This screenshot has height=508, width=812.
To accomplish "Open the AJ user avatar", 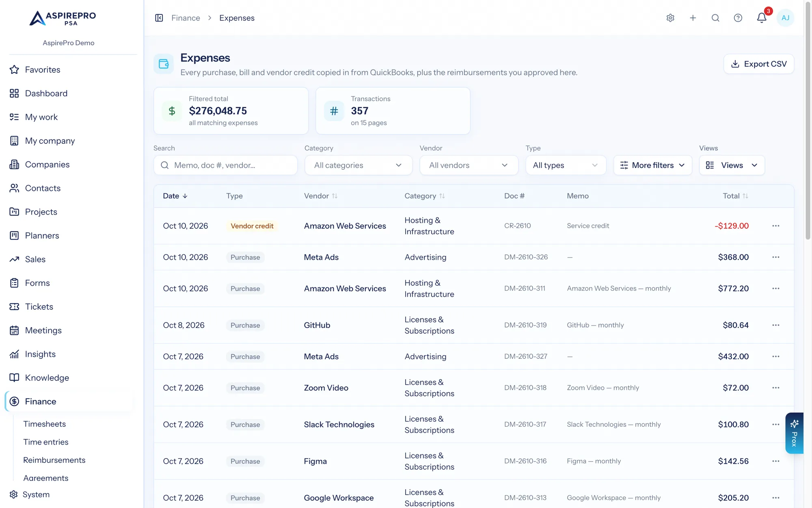I will point(785,18).
